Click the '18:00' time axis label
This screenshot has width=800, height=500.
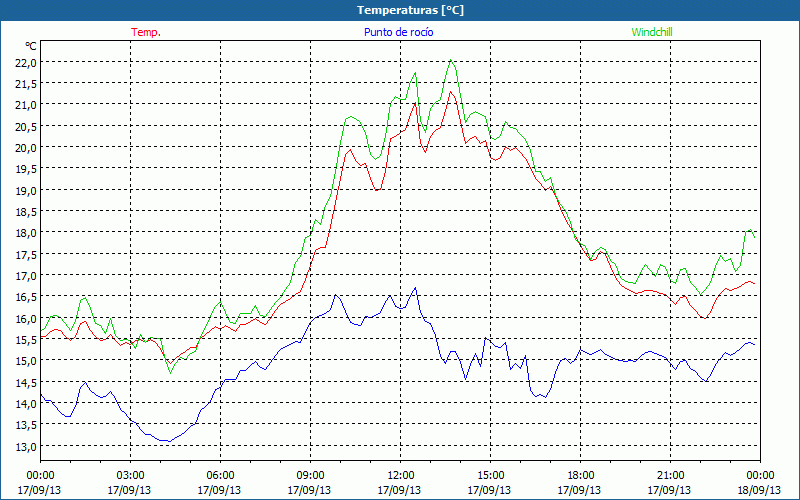click(x=581, y=476)
